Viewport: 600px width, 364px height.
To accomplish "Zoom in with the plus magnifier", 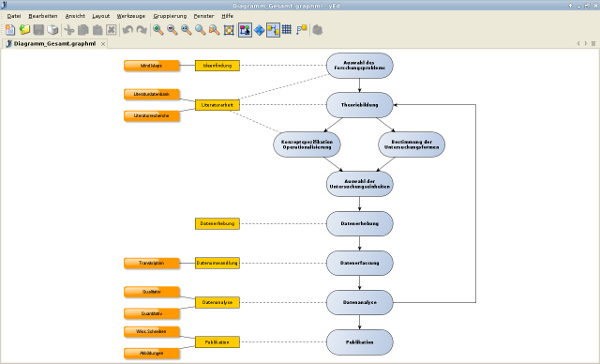I will tap(158, 30).
